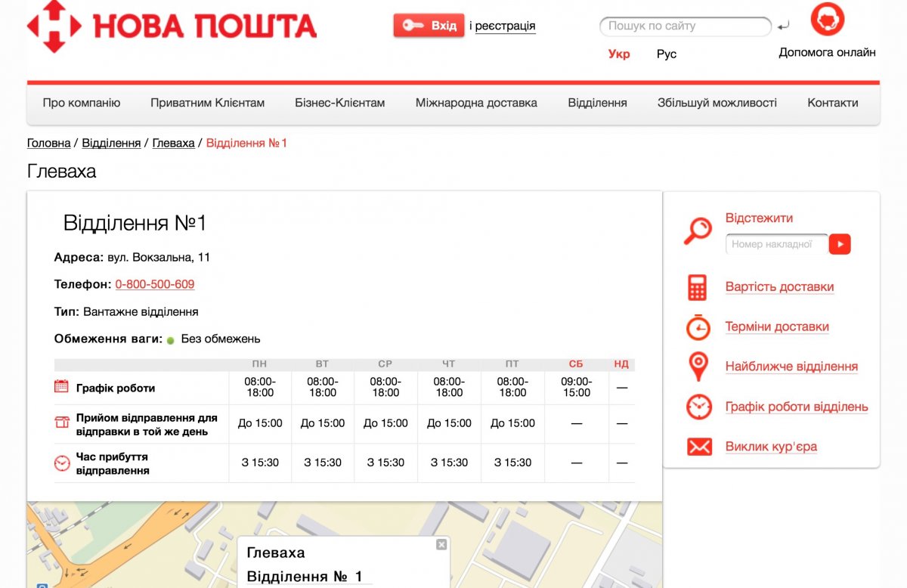This screenshot has width=907, height=588.
Task: Click the Відділення №1 breadcrumb text
Action: click(246, 143)
